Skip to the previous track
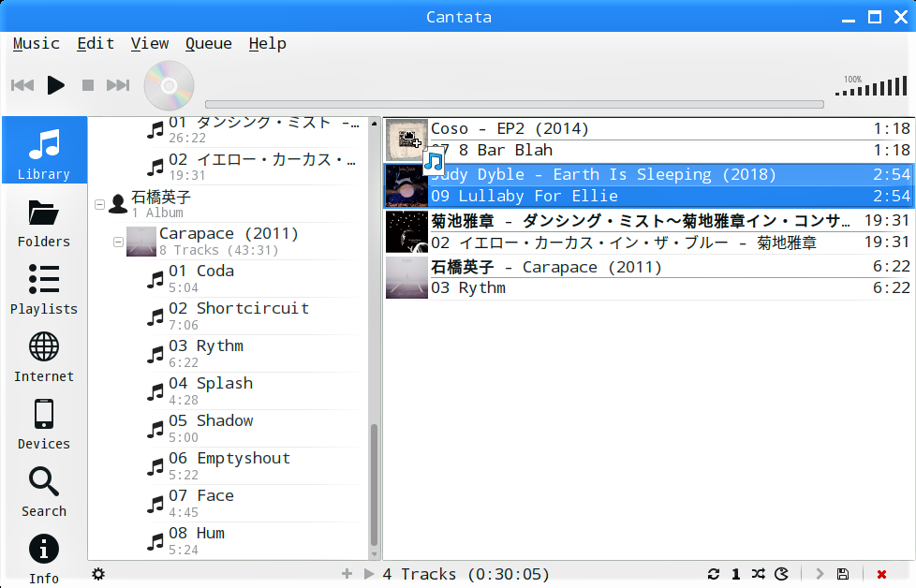This screenshot has height=588, width=916. pos(22,85)
